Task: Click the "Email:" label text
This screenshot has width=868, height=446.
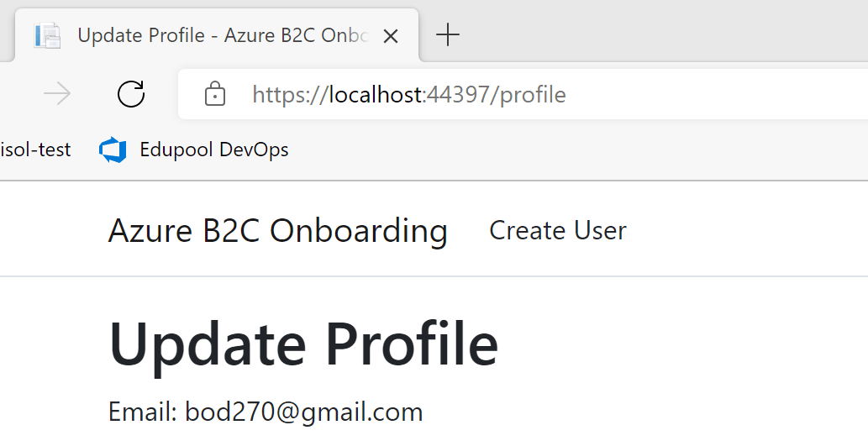Action: tap(143, 412)
